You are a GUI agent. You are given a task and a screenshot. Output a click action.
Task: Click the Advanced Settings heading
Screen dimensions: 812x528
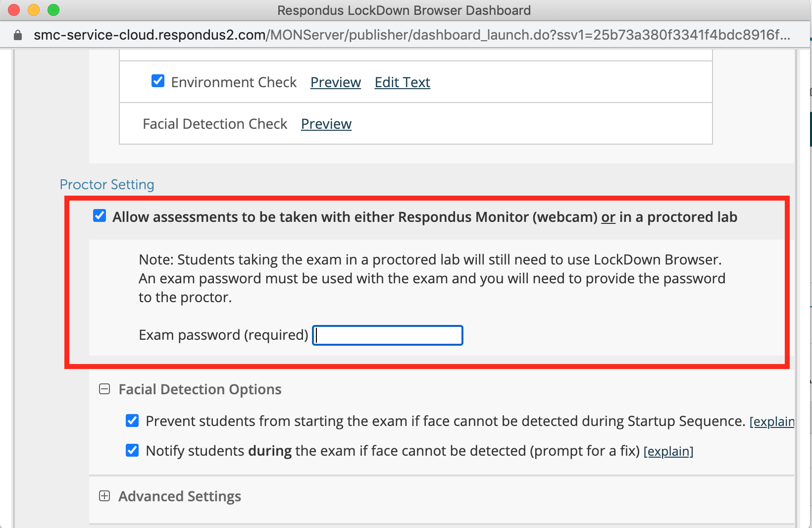point(180,496)
